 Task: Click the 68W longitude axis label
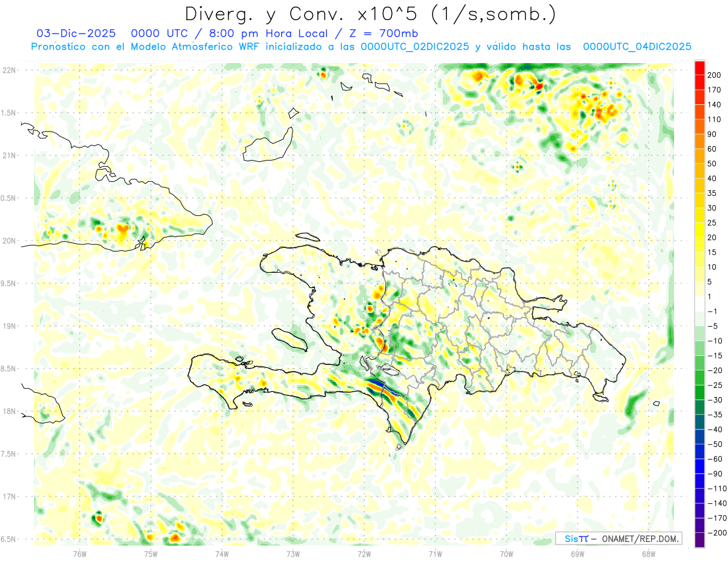[649, 554]
